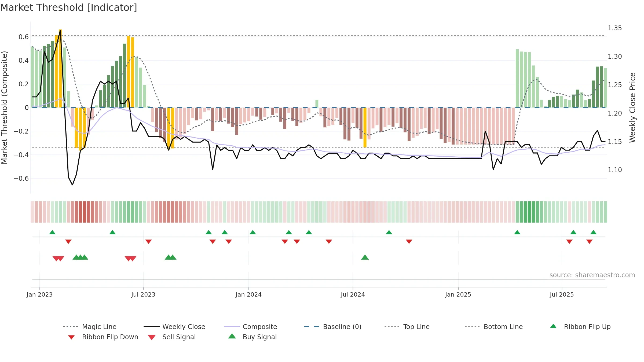Screen dimensions: 644x362
Task: Click the ribbon flip down marker near May 2024
Action: click(329, 242)
